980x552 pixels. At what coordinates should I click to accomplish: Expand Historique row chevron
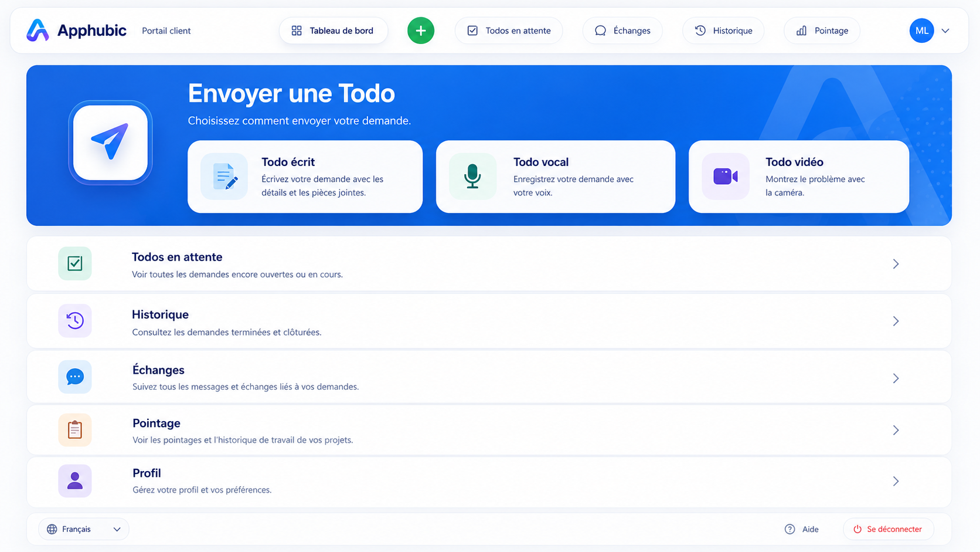pyautogui.click(x=896, y=321)
